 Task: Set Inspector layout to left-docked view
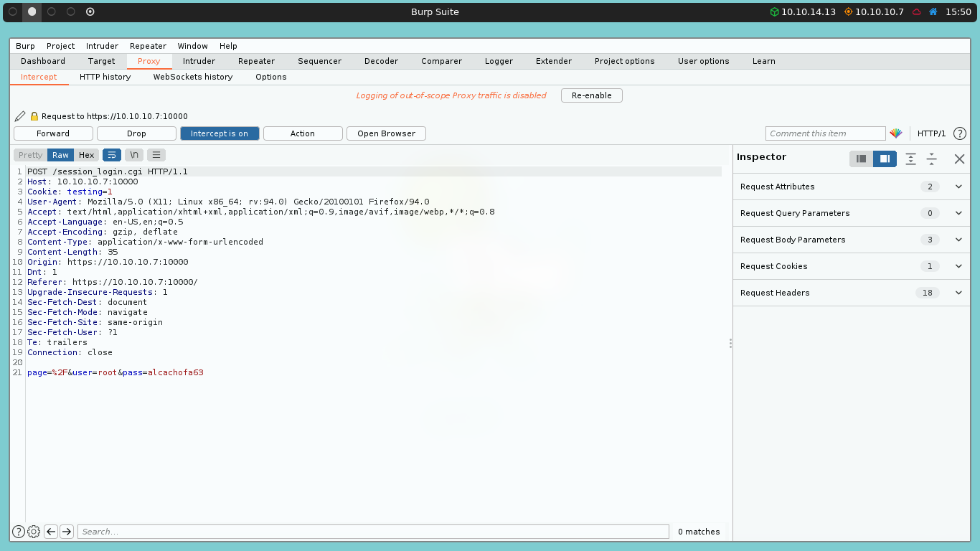[862, 159]
